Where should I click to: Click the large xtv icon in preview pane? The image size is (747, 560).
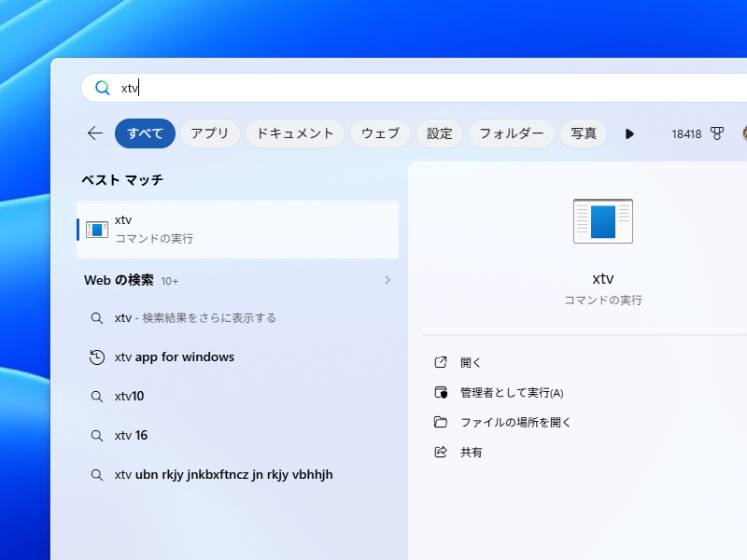click(602, 221)
